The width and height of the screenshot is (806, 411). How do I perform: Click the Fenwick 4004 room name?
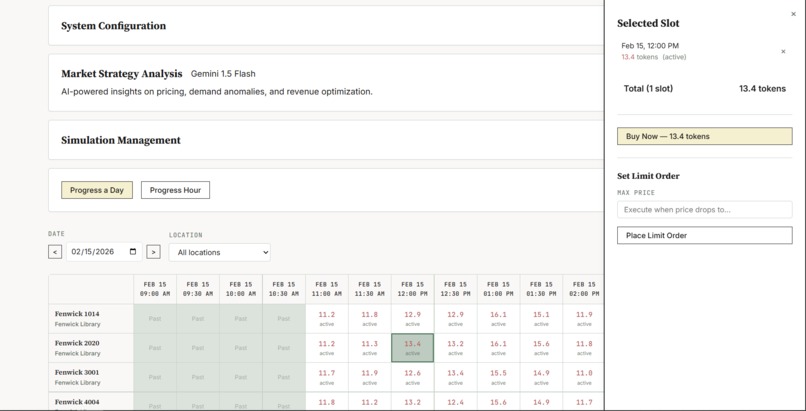click(x=77, y=402)
